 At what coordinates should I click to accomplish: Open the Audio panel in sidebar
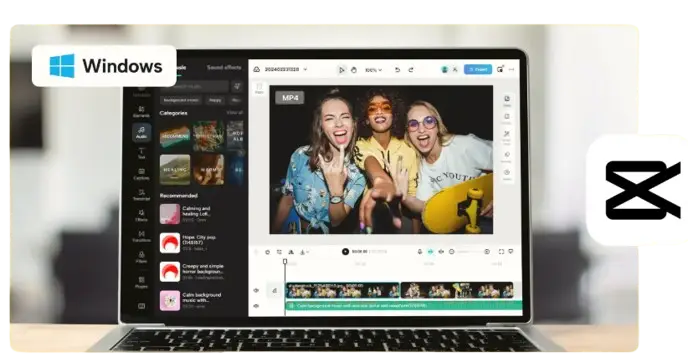point(141,133)
